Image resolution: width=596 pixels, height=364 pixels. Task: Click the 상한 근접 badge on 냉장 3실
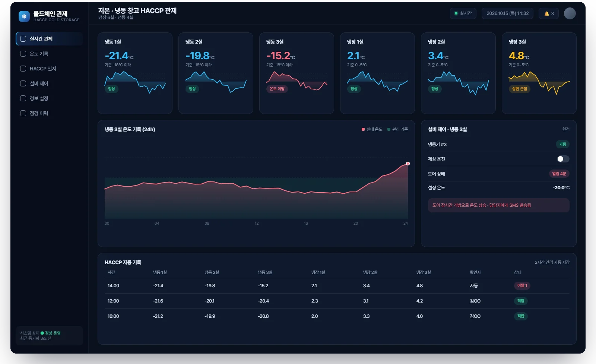pos(519,89)
